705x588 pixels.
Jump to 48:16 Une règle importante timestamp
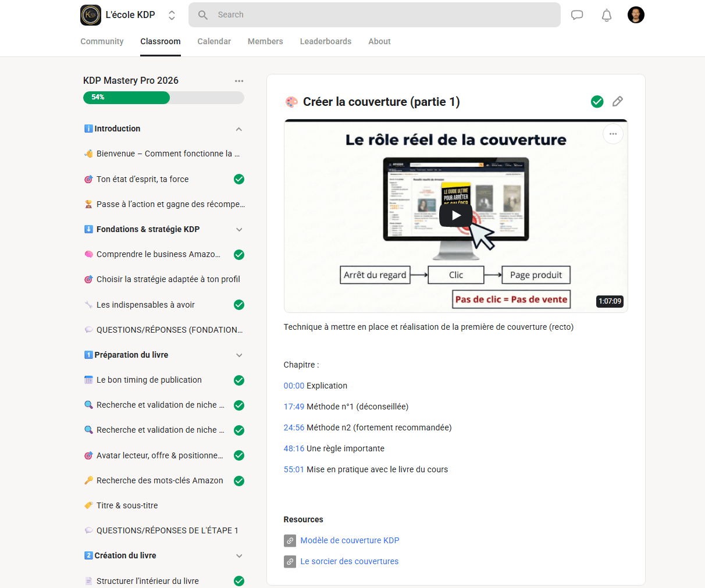[x=294, y=448]
